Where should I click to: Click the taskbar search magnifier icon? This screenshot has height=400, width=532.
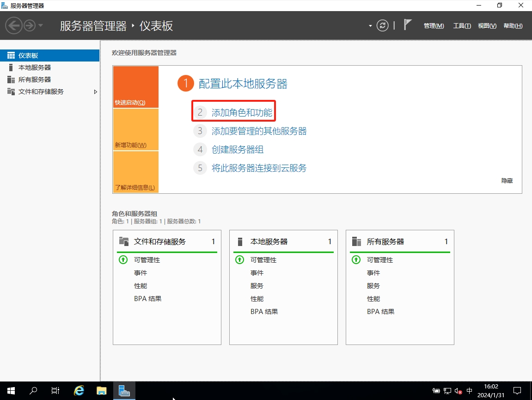[x=33, y=391]
